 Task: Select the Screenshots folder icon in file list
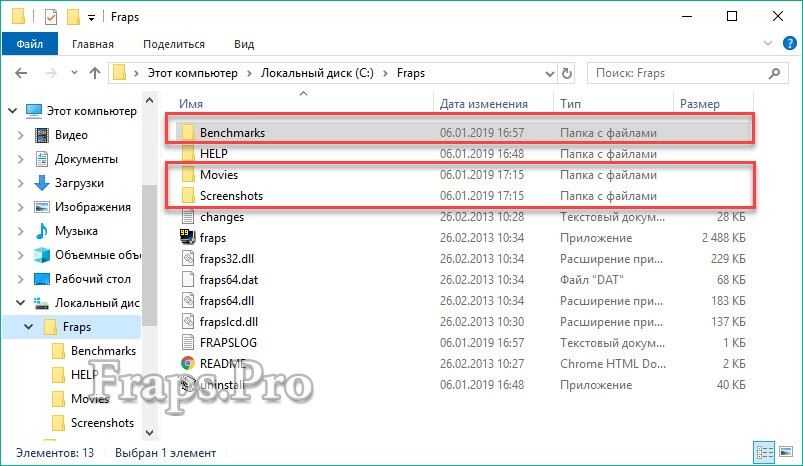(x=188, y=196)
